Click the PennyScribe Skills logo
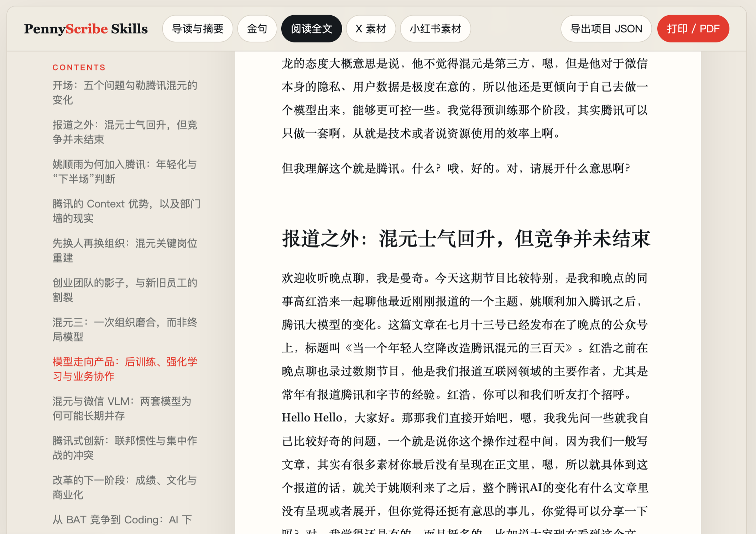756x534 pixels. 86,29
